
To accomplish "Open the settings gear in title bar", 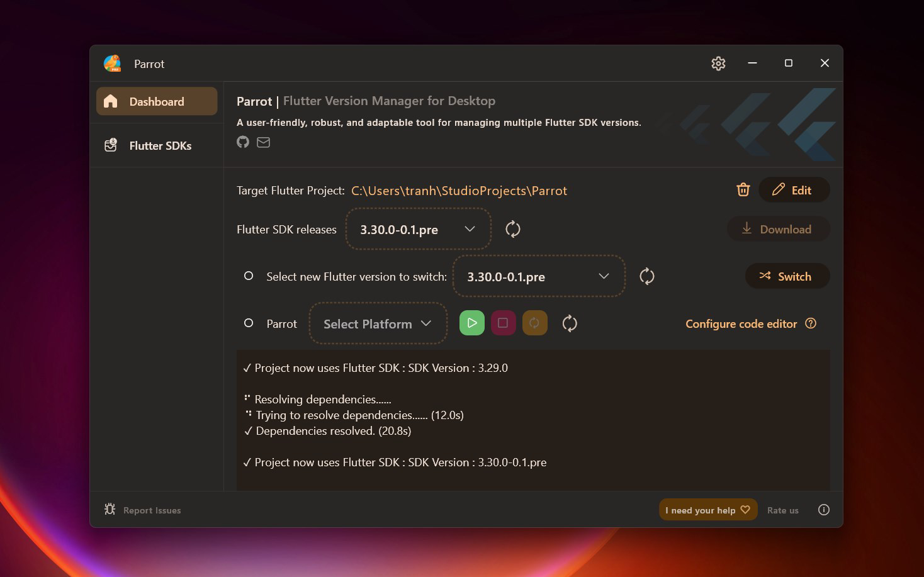I will [718, 64].
